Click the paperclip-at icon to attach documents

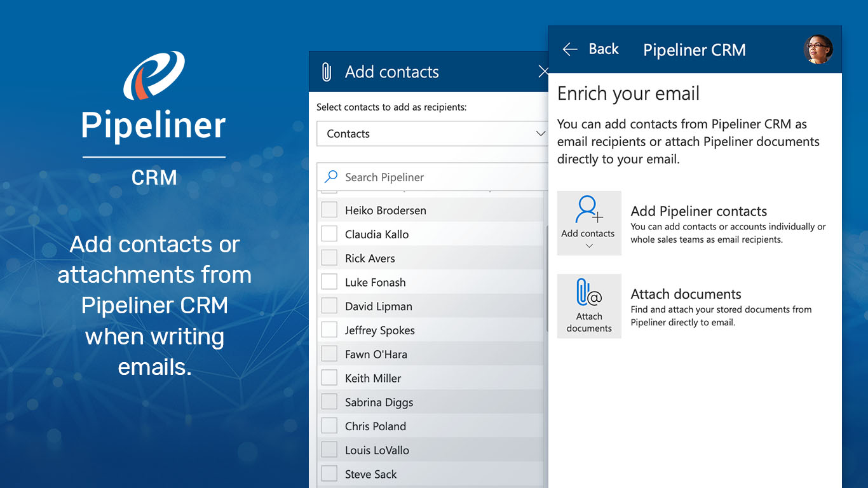(x=589, y=293)
